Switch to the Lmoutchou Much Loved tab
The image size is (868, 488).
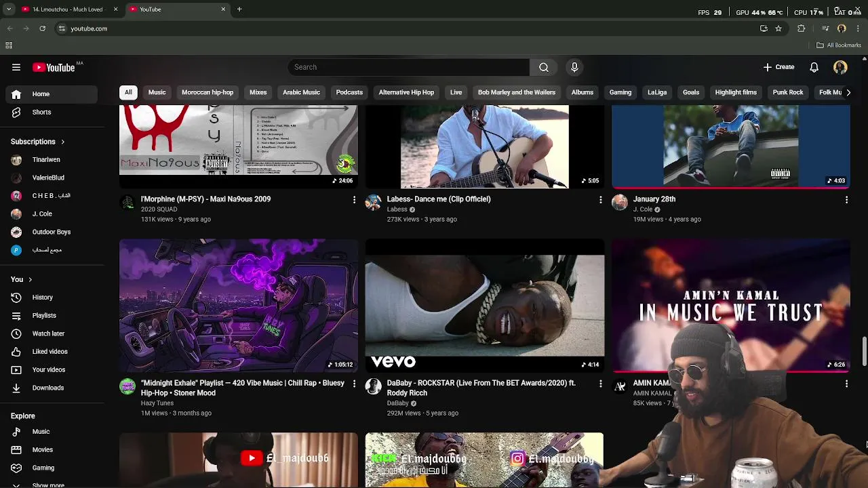pos(69,9)
